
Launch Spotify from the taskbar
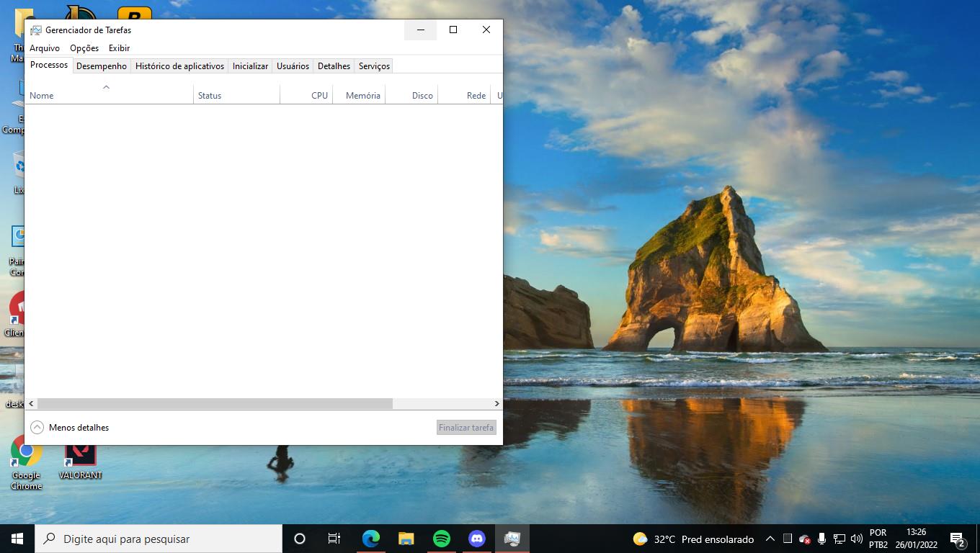[442, 539]
